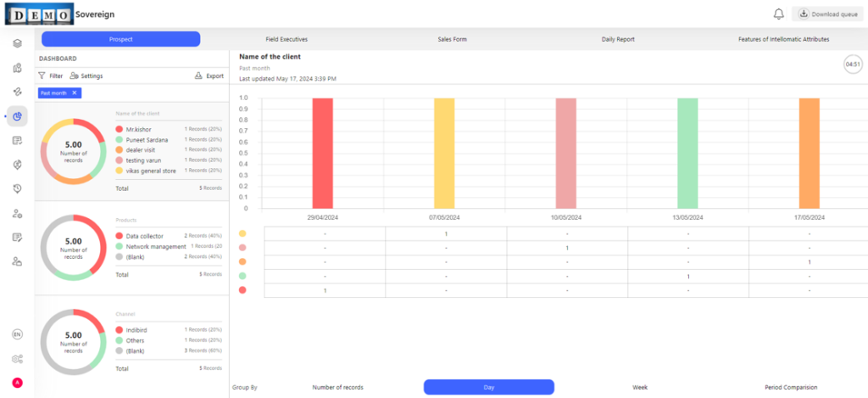Select the Day grouping option
This screenshot has height=398, width=868.
click(x=489, y=387)
